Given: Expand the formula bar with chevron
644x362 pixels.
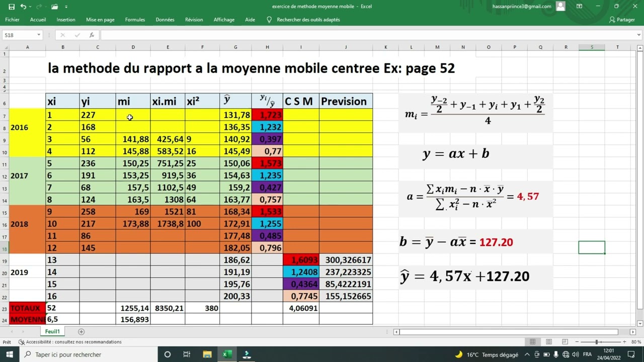Looking at the screenshot, I should tap(639, 35).
